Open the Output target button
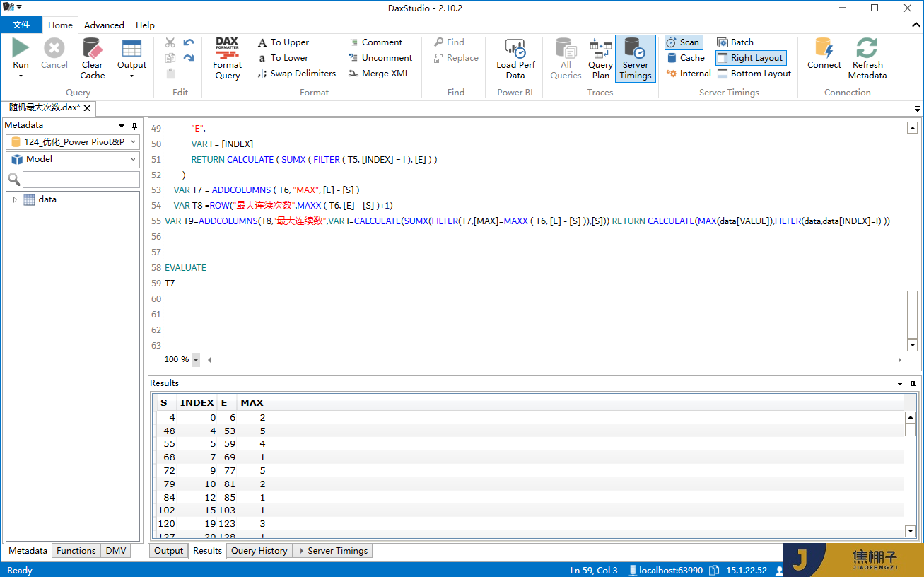924x577 pixels. 131,54
